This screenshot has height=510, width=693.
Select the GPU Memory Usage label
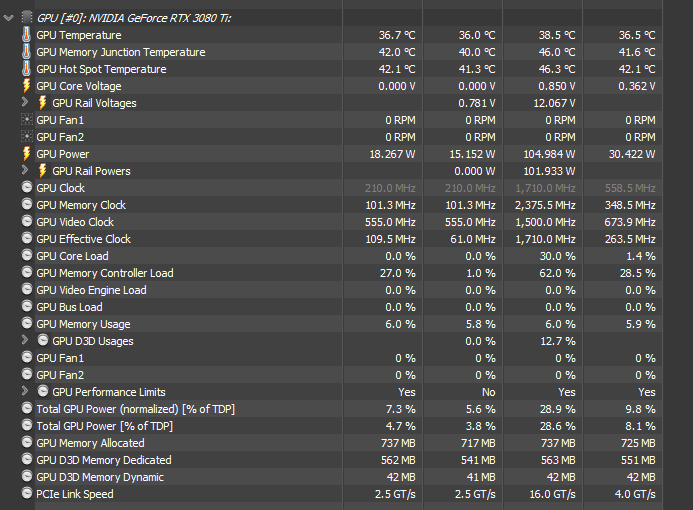[83, 324]
